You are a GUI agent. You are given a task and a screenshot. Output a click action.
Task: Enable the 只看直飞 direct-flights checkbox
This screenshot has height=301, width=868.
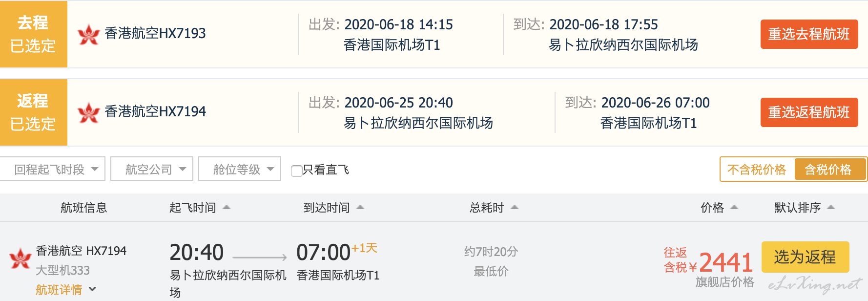tap(296, 171)
